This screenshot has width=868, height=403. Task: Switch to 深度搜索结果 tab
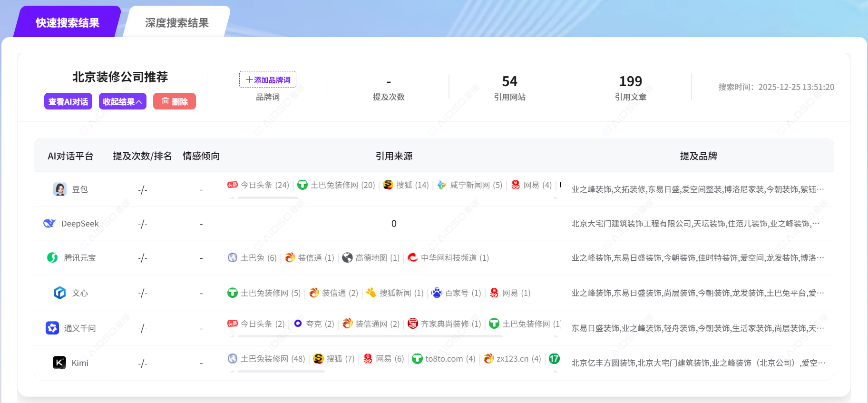click(x=176, y=23)
